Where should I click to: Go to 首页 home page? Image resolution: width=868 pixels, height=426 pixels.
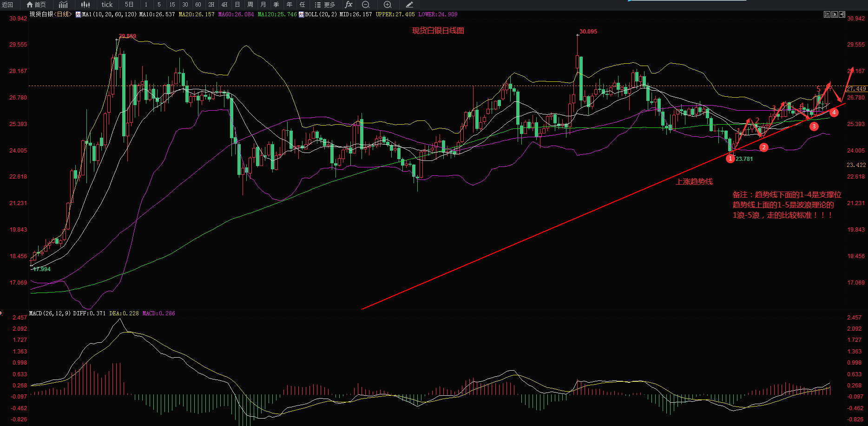(x=36, y=5)
